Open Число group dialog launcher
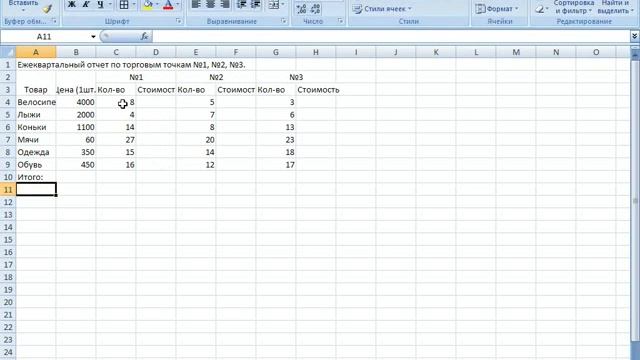 340,21
